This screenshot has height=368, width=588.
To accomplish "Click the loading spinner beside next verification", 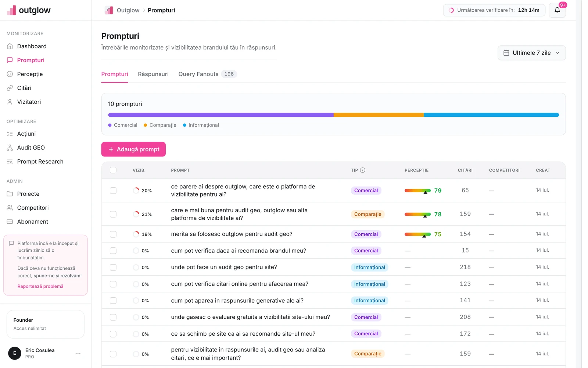I will (451, 10).
